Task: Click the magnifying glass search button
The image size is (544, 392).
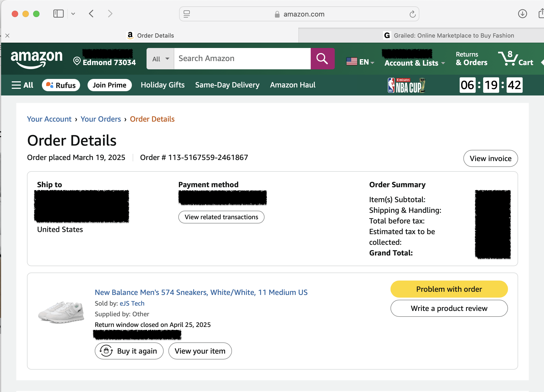Action: 322,59
